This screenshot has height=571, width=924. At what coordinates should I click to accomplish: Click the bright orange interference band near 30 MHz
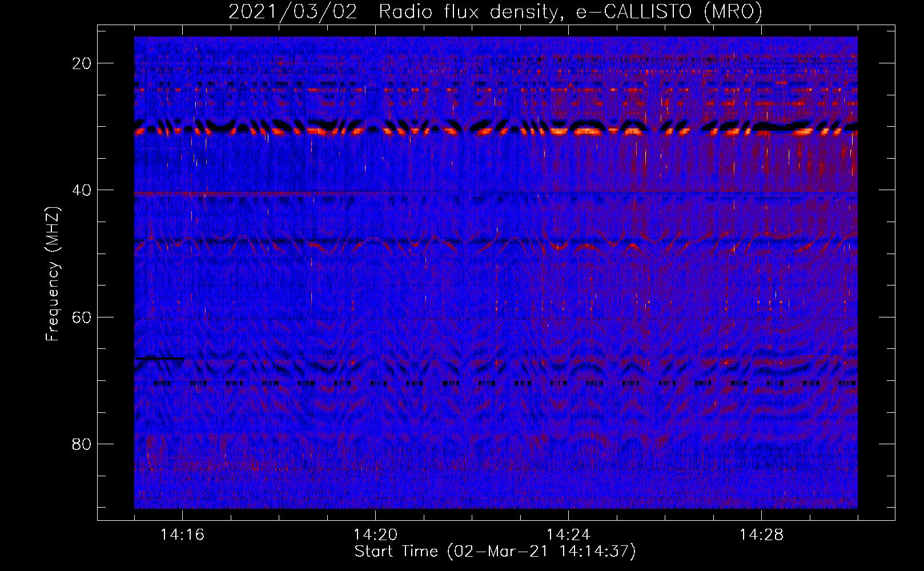pos(496,131)
